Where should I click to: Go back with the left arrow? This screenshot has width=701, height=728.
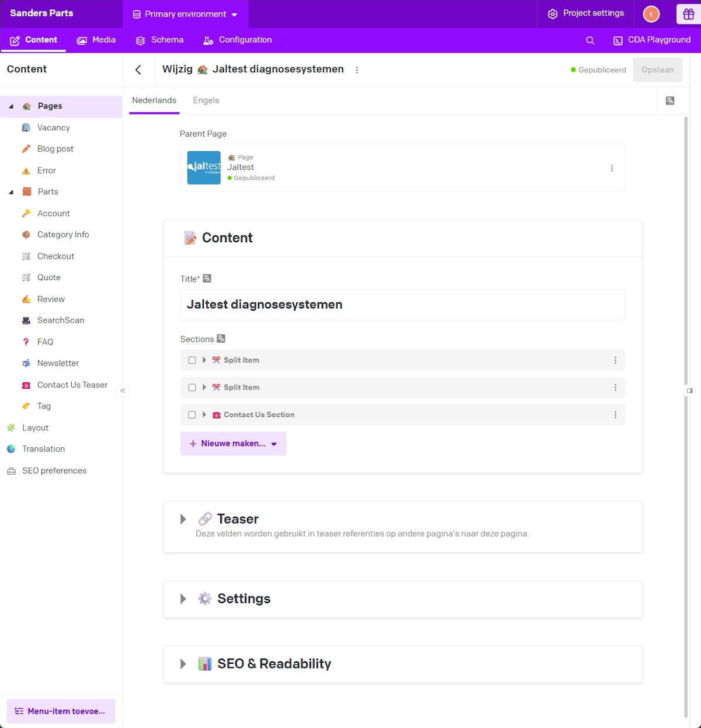(138, 69)
